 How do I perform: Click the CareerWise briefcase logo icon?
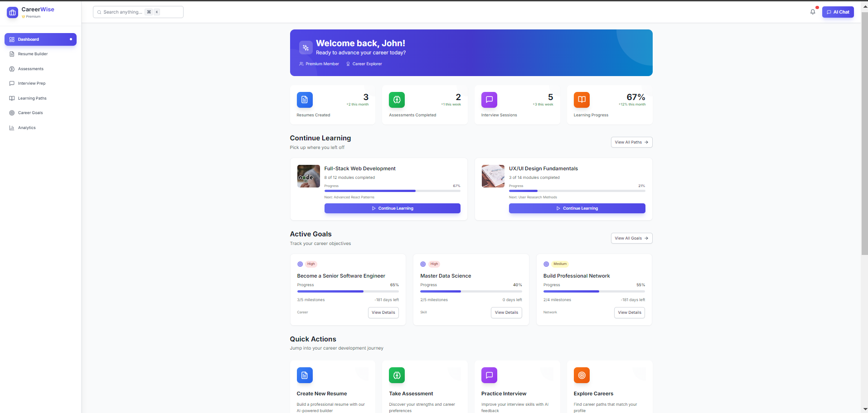pos(12,13)
